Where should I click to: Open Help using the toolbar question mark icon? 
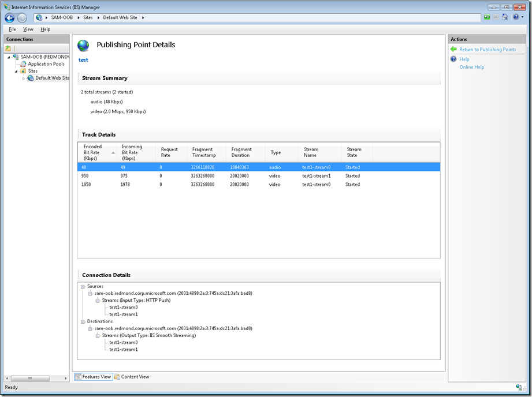(x=516, y=17)
